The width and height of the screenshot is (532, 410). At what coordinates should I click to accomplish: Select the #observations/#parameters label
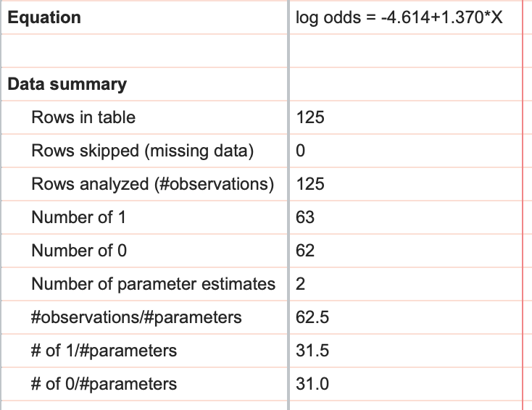[136, 317]
